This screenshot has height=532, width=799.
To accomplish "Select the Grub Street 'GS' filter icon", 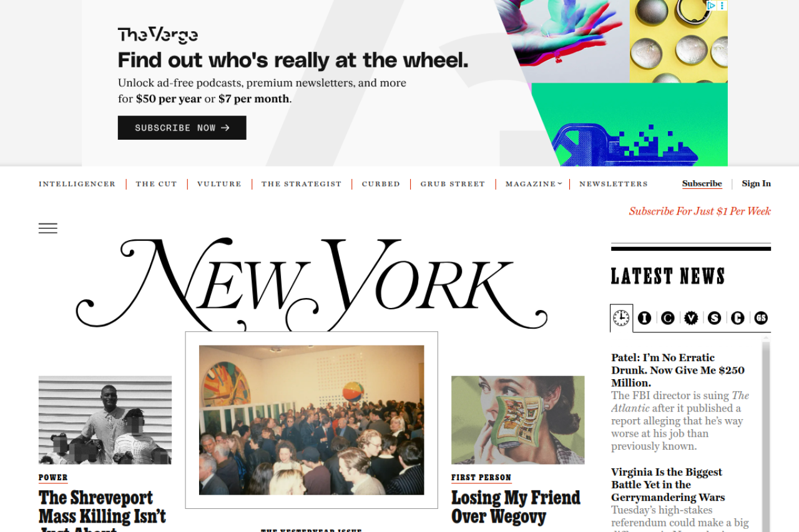I will tap(760, 318).
